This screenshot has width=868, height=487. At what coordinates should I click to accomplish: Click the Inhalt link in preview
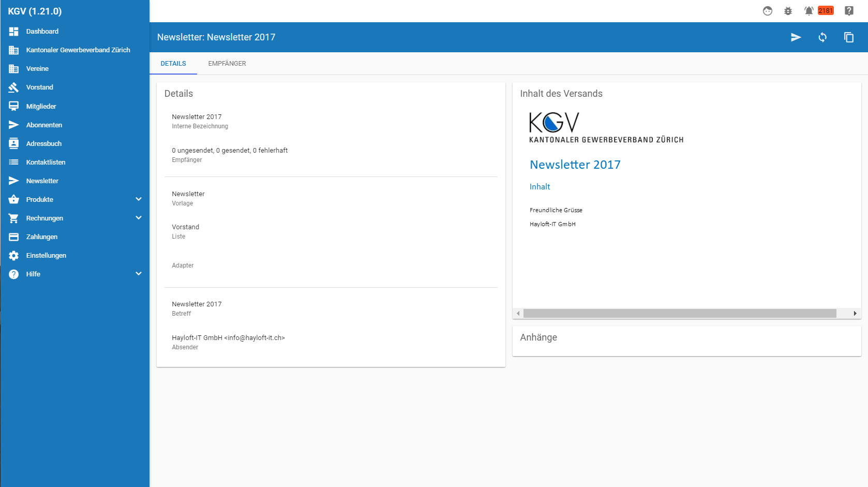(540, 187)
